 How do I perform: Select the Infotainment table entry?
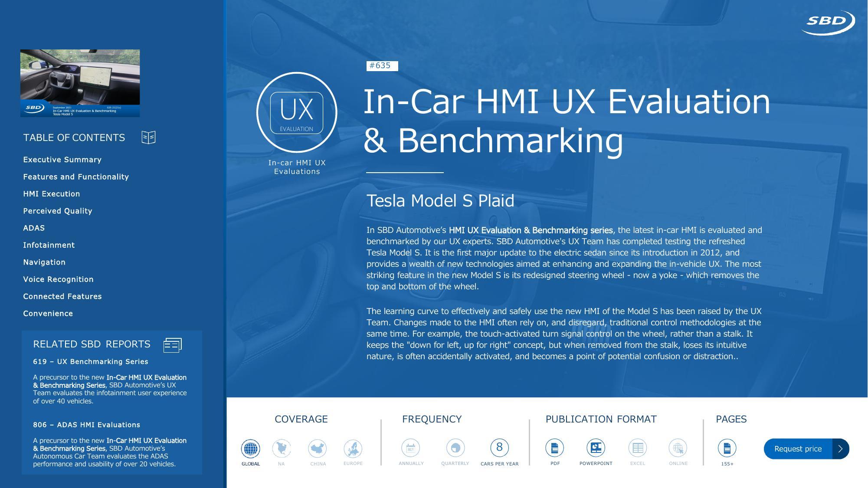(49, 245)
